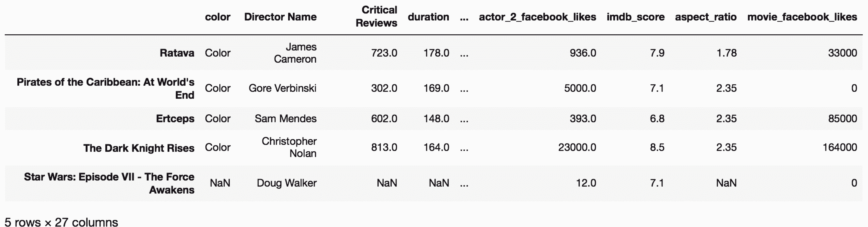Click the 'color' column header

(x=217, y=17)
